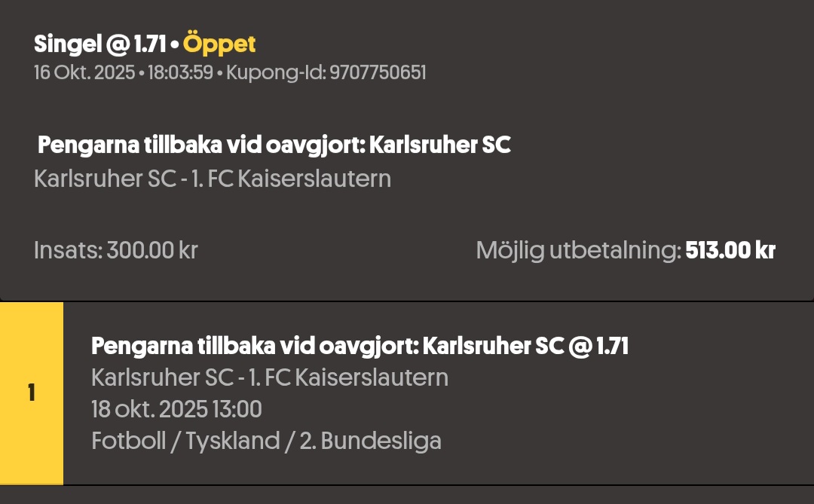This screenshot has width=814, height=504.
Task: Click the yellow "Öppet" status label
Action: (219, 44)
